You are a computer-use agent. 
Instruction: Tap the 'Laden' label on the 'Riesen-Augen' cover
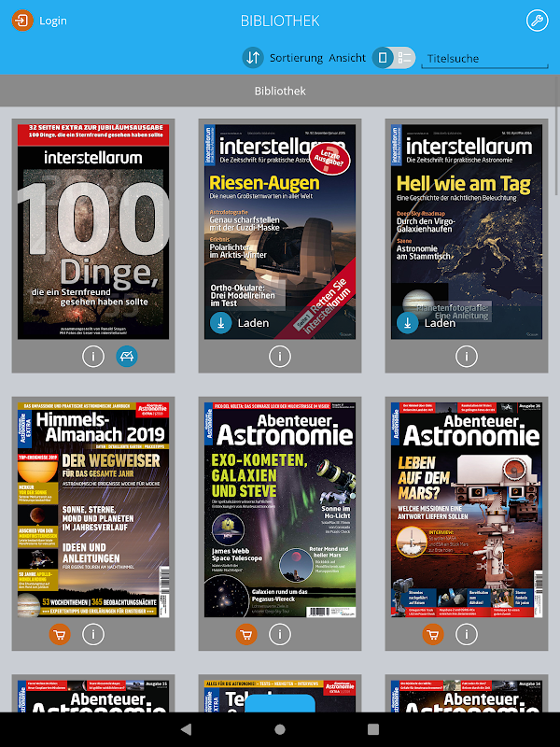pos(253,323)
